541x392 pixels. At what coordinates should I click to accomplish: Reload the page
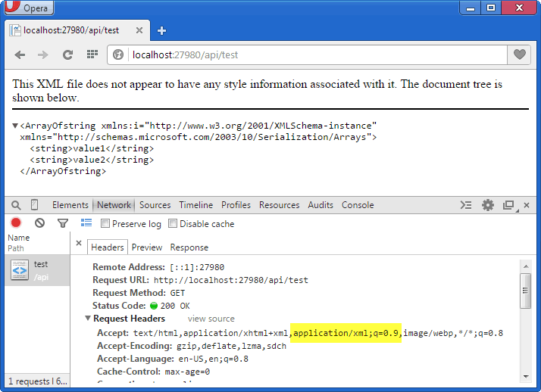point(67,54)
